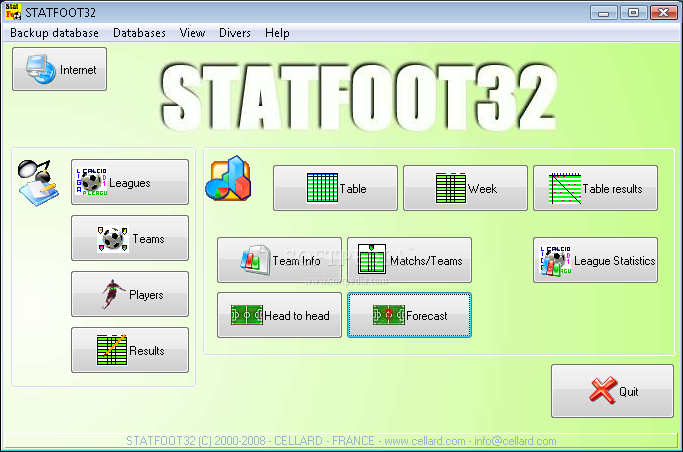This screenshot has height=452, width=683.
Task: Click the globe computer Internet icon
Action: pos(41,69)
